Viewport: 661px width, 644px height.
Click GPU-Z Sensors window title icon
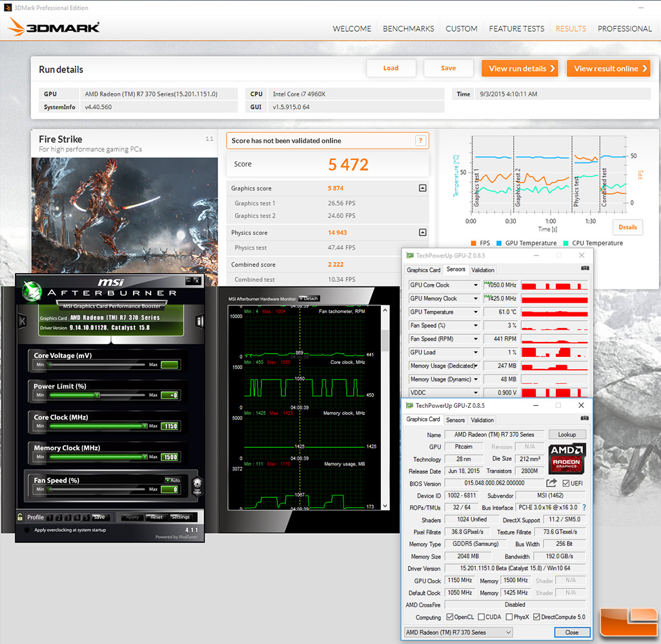pyautogui.click(x=409, y=255)
